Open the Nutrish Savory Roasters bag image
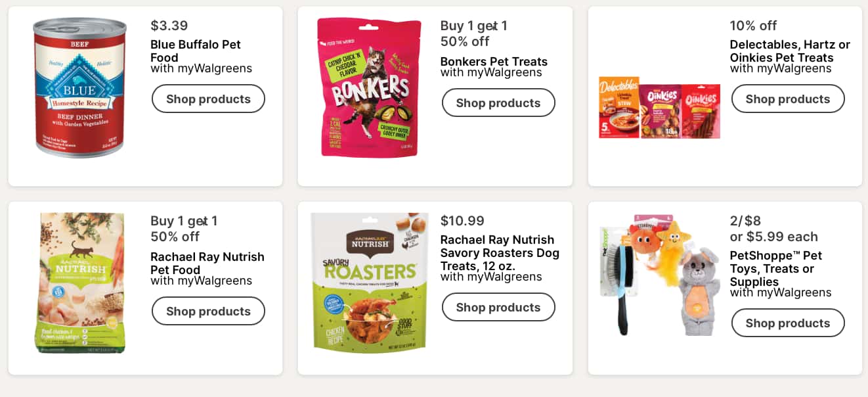The width and height of the screenshot is (868, 397). 370,283
